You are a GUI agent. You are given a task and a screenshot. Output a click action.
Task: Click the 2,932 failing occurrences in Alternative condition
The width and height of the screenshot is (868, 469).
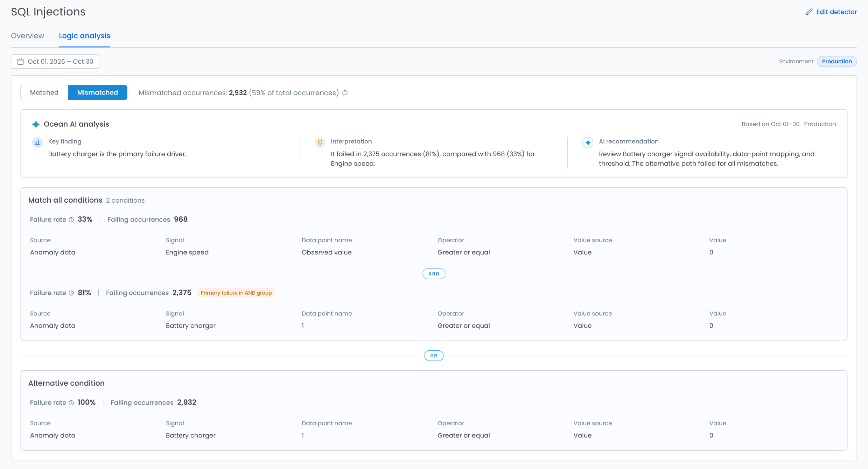point(187,402)
